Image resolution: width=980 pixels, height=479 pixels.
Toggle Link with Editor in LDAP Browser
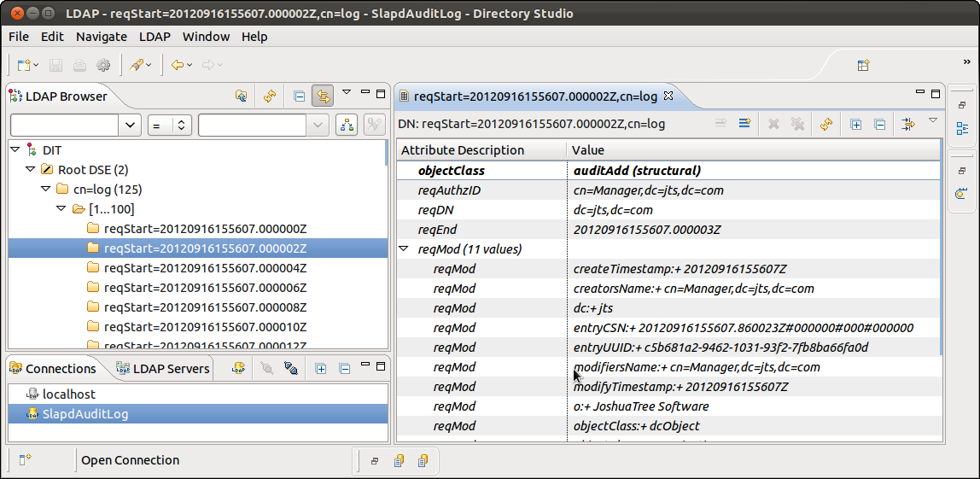(x=322, y=96)
